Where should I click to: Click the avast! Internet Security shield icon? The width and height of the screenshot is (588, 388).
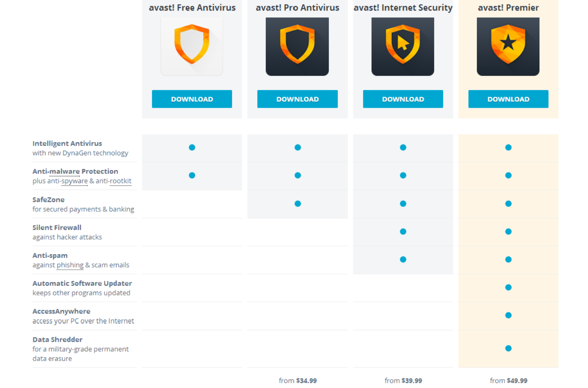(403, 46)
